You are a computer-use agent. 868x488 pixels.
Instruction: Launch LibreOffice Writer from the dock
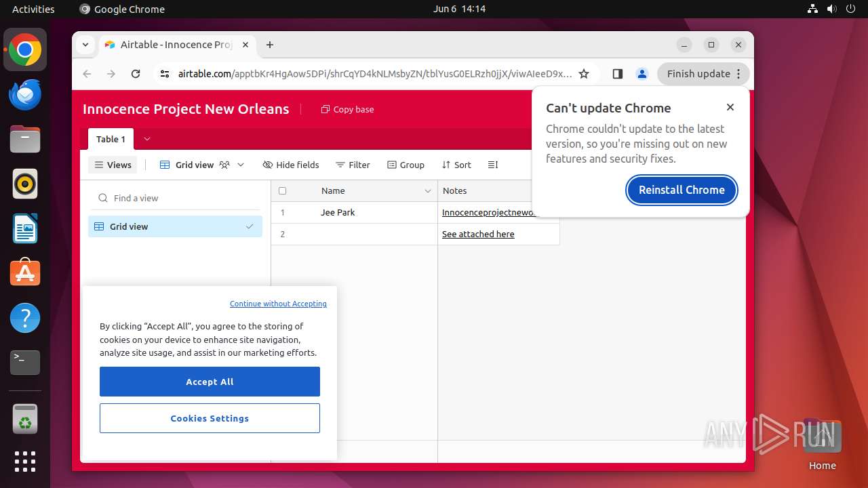click(x=25, y=228)
